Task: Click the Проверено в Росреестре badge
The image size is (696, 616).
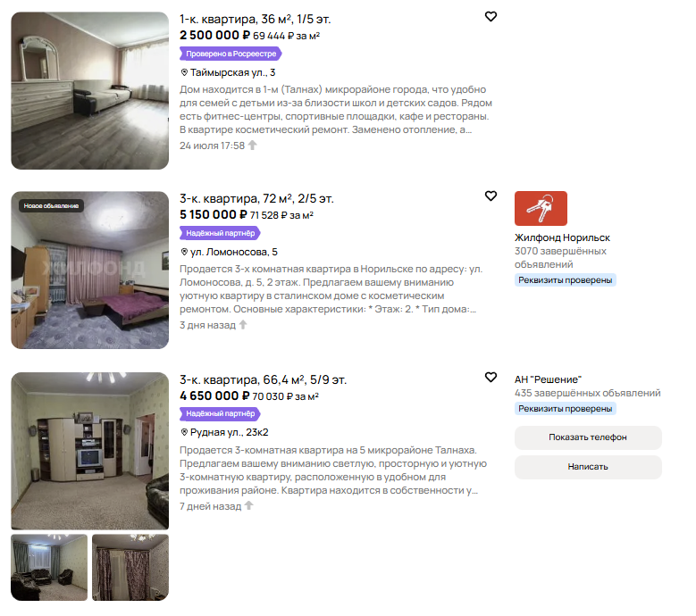Action: tap(231, 54)
